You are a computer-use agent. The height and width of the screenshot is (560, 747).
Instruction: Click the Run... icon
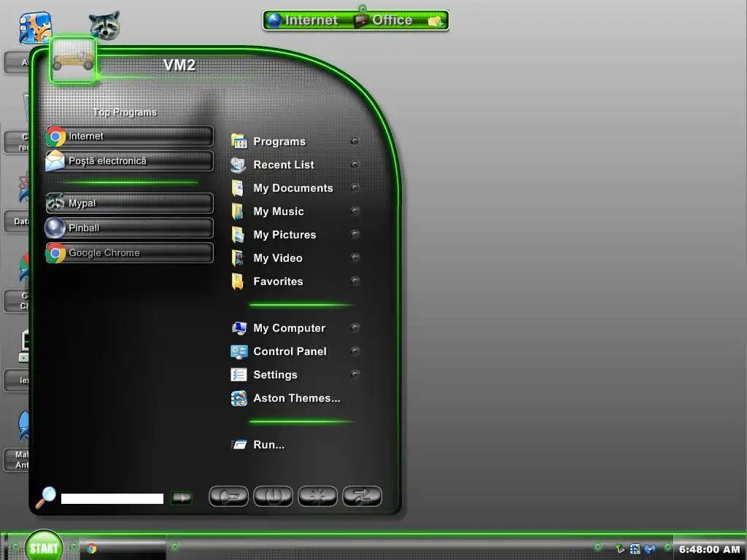point(239,445)
